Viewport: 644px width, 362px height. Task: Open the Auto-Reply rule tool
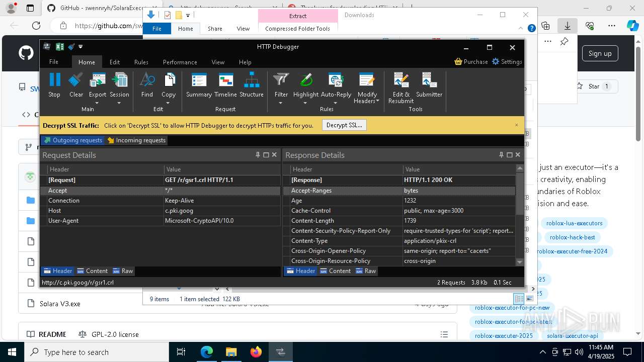tap(336, 84)
